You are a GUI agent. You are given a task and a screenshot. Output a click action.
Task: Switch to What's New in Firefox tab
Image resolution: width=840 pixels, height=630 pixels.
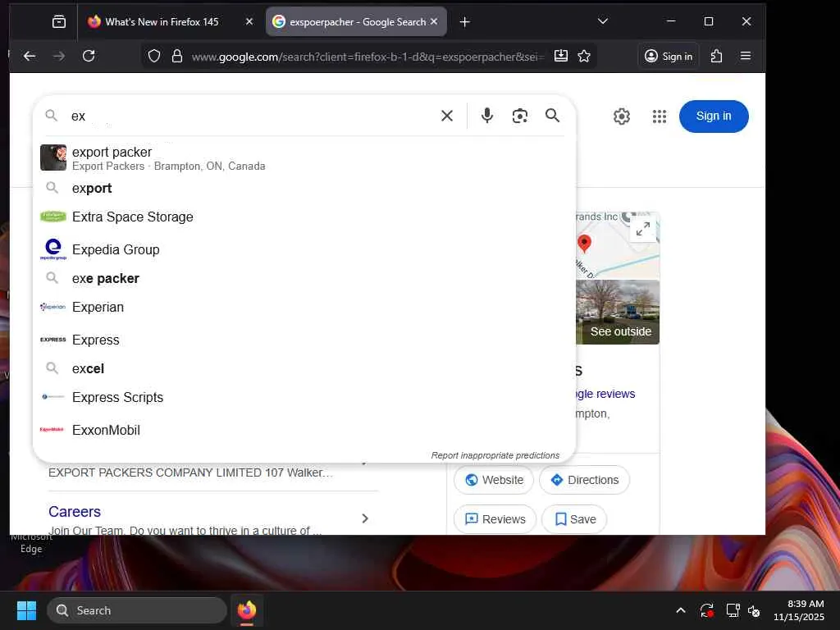pyautogui.click(x=162, y=22)
